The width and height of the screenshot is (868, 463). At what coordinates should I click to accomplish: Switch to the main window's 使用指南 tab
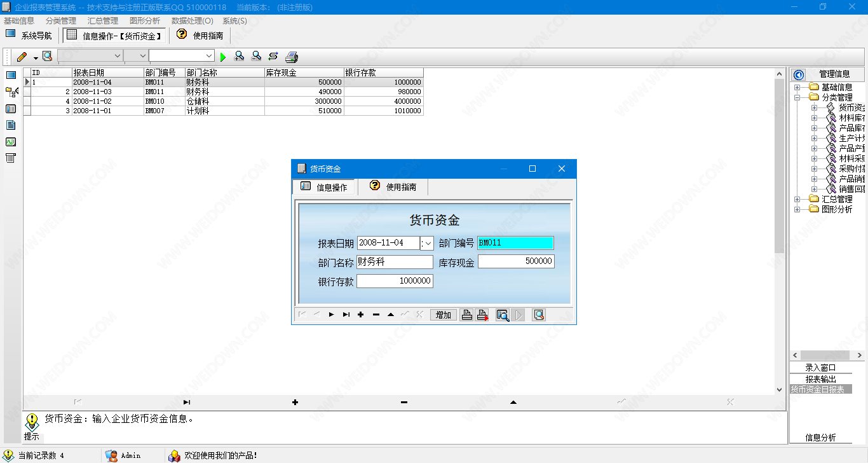point(200,35)
